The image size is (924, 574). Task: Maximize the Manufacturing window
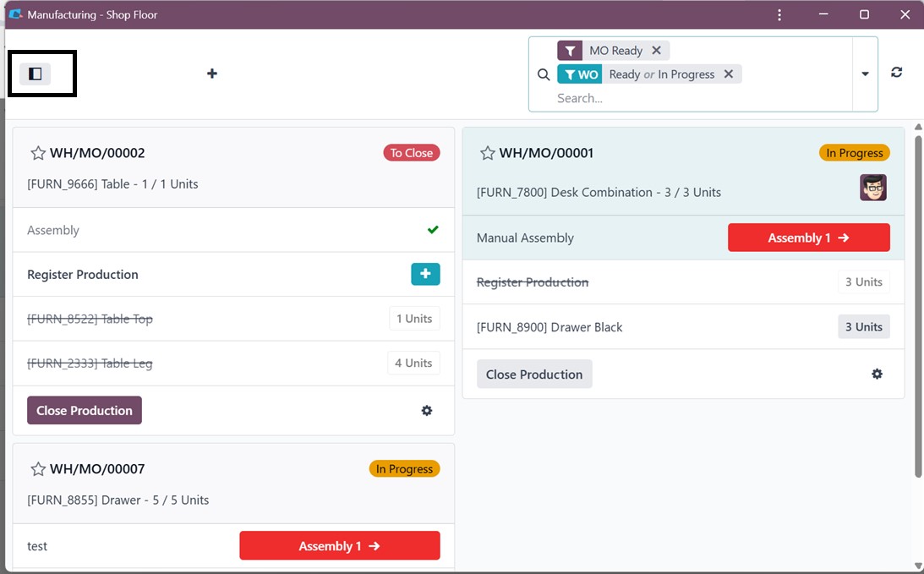click(x=864, y=14)
